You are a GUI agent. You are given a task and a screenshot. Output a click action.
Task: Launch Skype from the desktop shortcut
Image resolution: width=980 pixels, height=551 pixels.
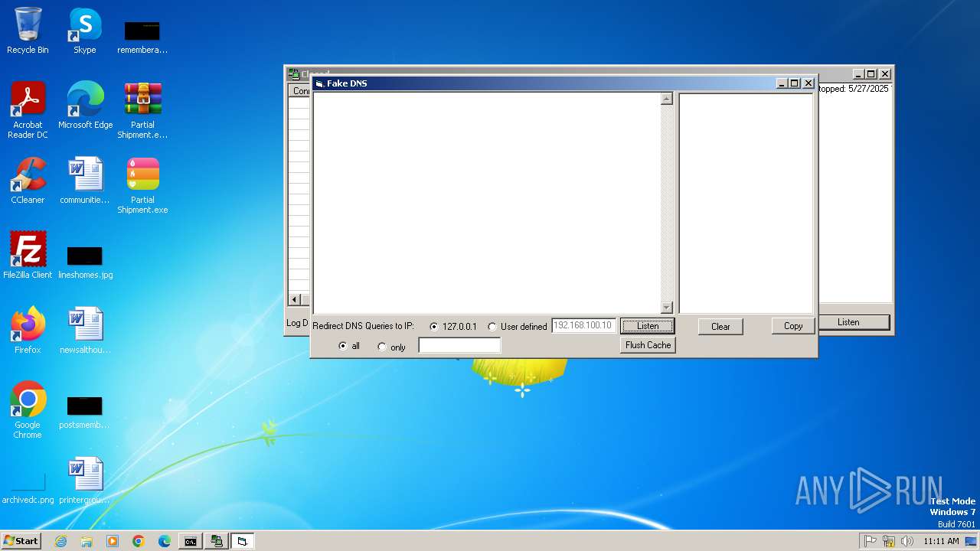coord(85,31)
